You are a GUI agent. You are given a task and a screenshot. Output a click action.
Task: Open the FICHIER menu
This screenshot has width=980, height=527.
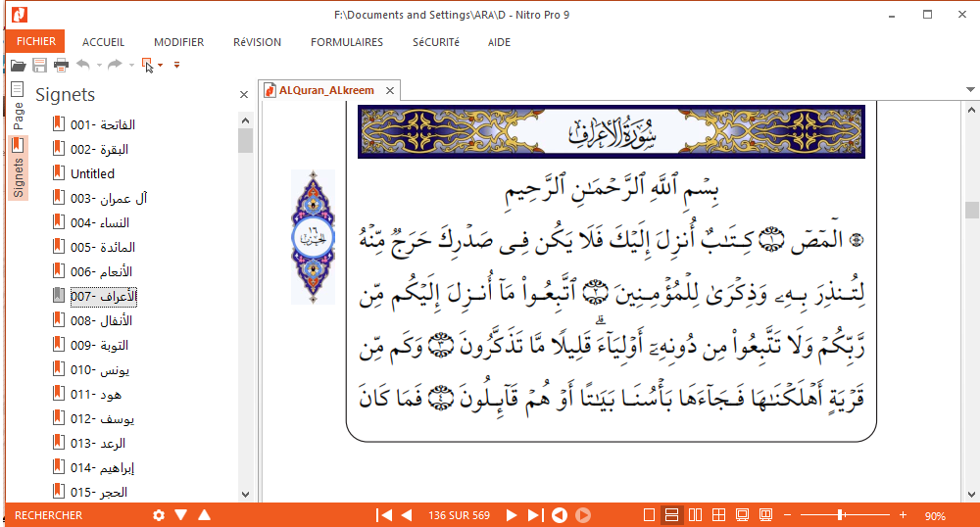point(35,41)
